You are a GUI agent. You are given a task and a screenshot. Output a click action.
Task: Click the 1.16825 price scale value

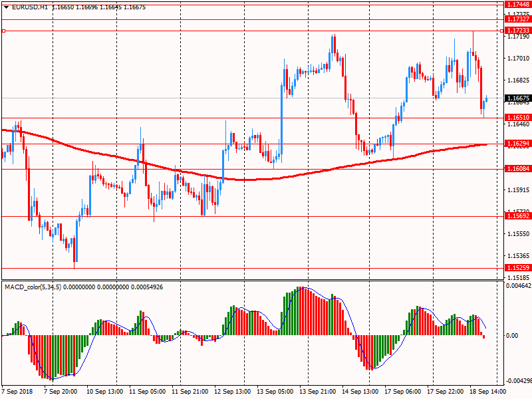coord(518,80)
